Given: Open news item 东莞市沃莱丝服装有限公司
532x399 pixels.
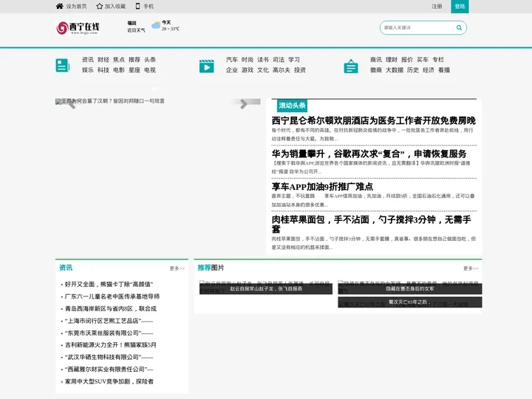Looking at the screenshot, I should pos(109,332).
